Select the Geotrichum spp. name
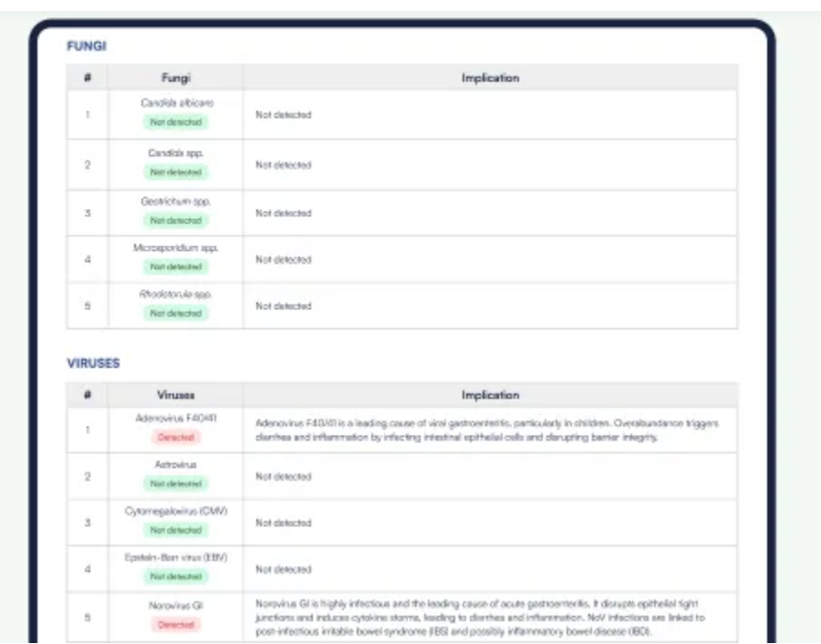821x644 pixels. click(176, 202)
